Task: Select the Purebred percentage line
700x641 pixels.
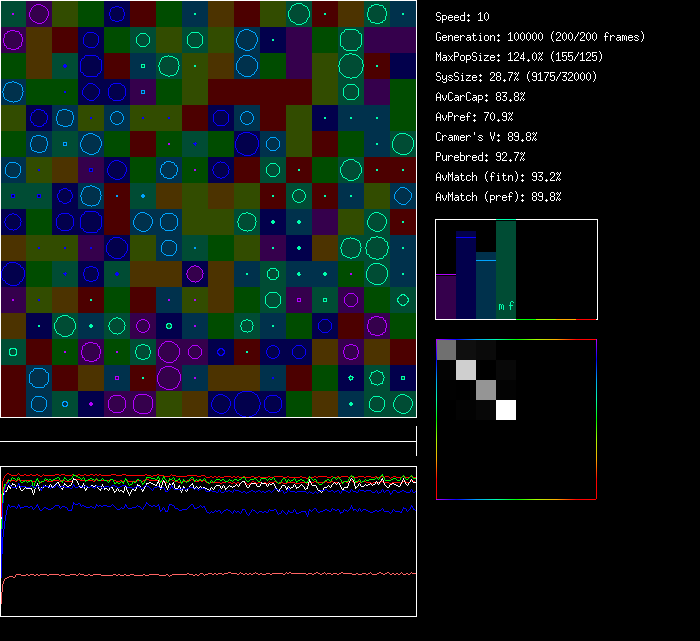Action: [481, 157]
